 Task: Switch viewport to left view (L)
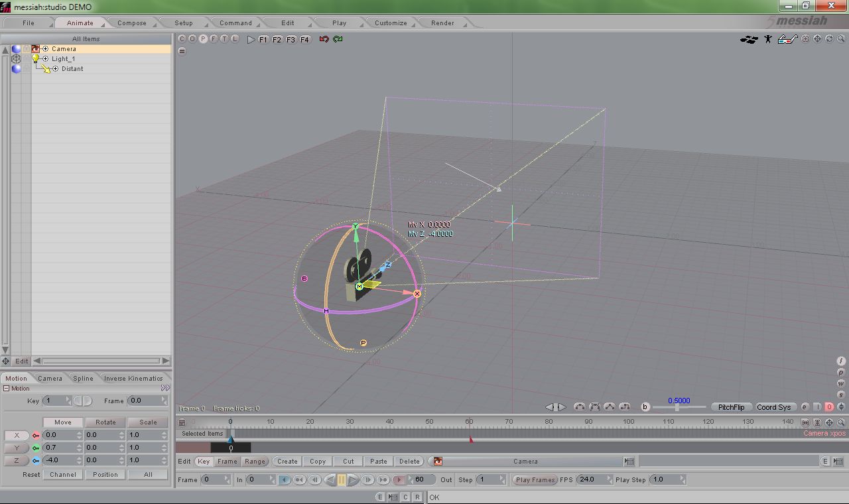pos(235,38)
